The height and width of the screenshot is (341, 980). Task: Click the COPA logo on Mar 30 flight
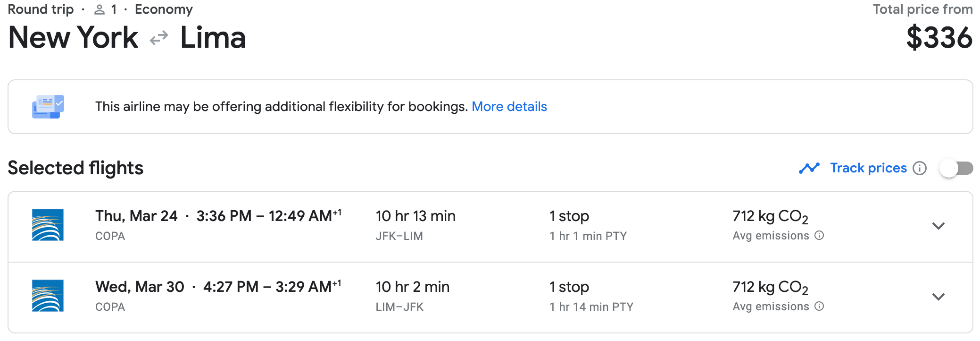click(x=48, y=296)
